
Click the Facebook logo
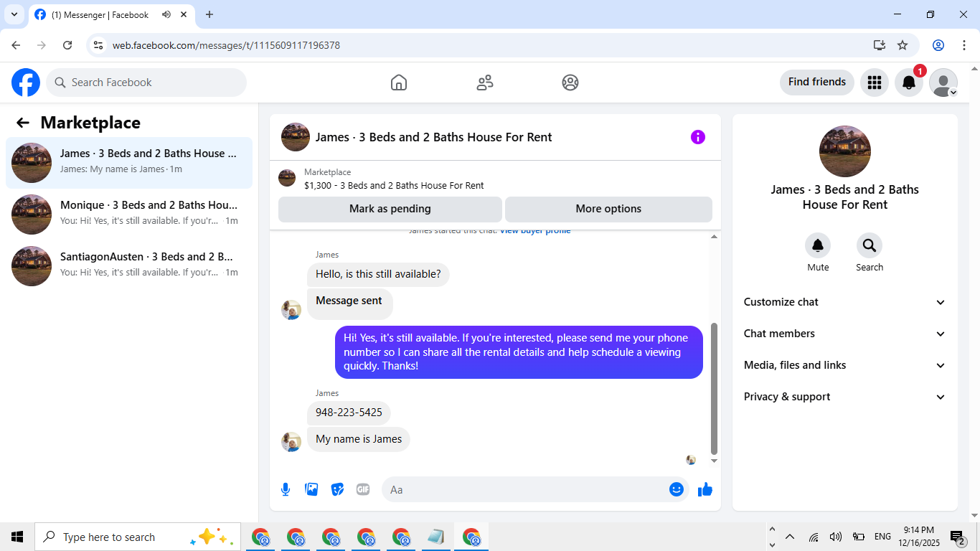[x=26, y=83]
